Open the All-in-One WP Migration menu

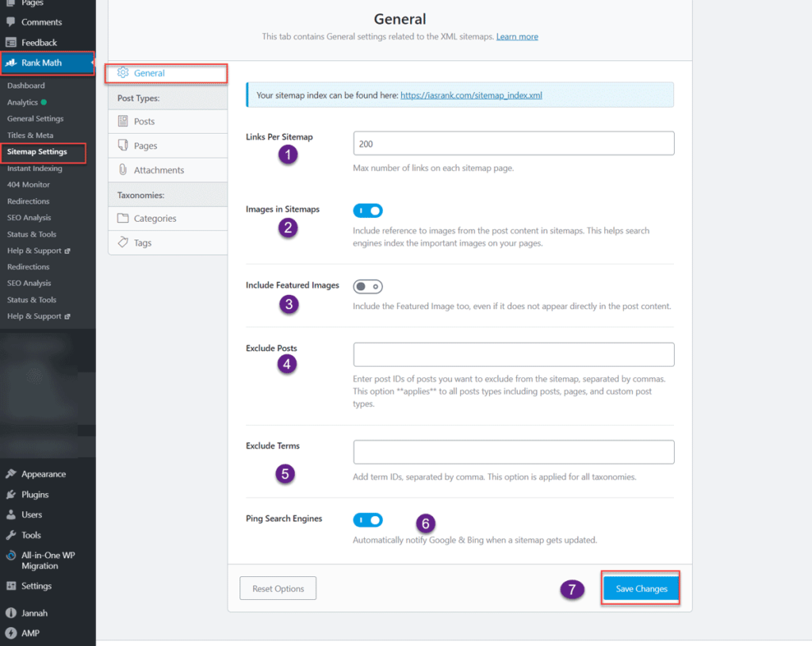[48, 560]
